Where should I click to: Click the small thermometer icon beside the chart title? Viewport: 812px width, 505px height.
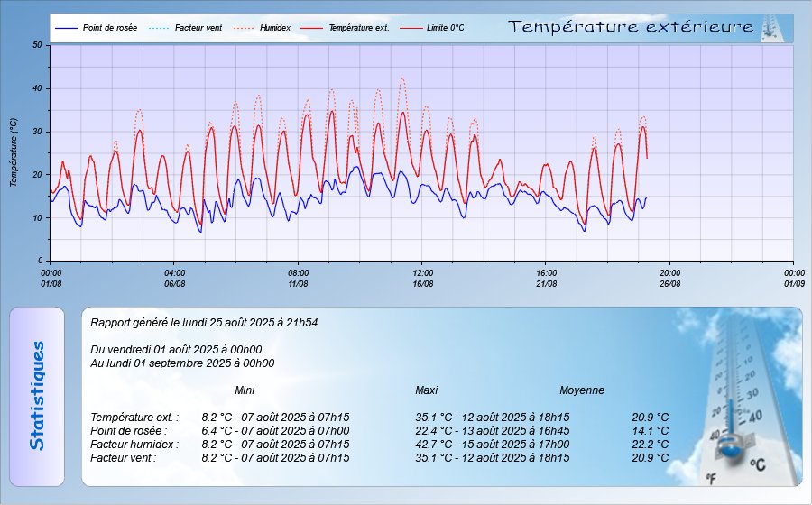(770, 28)
